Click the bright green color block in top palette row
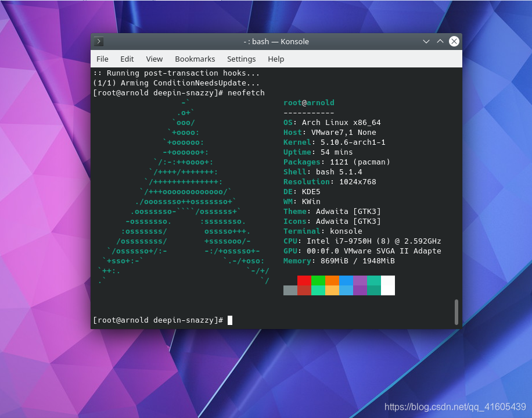Screen dimensions: 532x418 (318, 280)
